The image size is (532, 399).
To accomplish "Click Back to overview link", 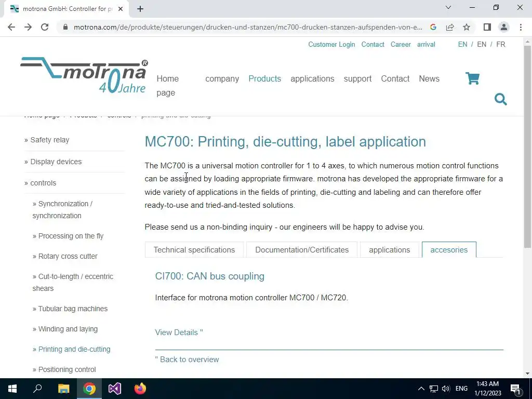I will point(187,360).
